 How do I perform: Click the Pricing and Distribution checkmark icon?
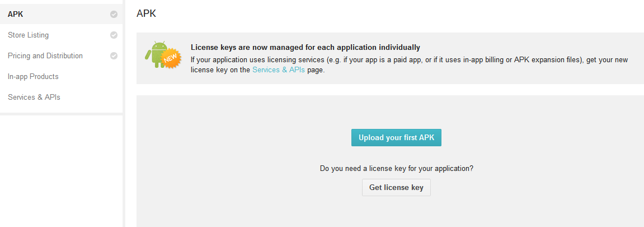(x=114, y=56)
